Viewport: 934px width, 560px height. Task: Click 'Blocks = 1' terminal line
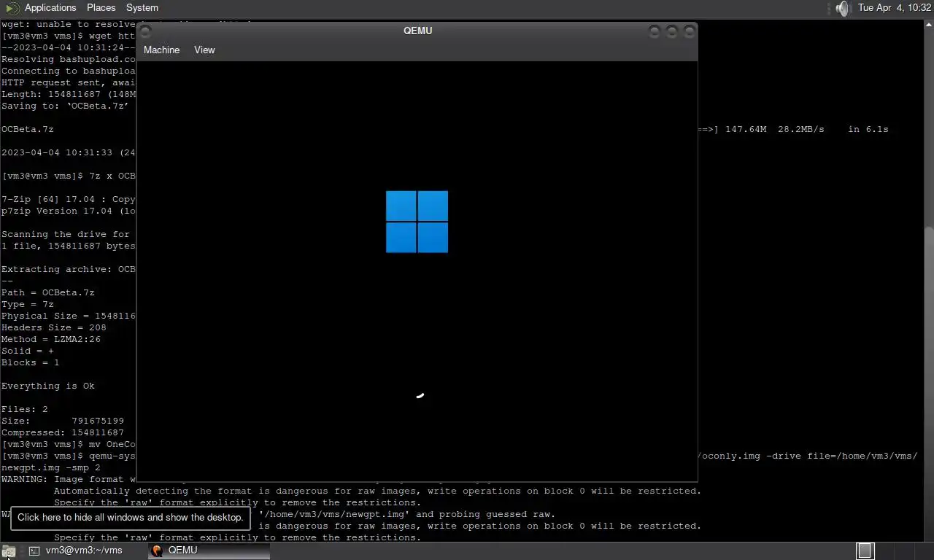click(x=31, y=362)
